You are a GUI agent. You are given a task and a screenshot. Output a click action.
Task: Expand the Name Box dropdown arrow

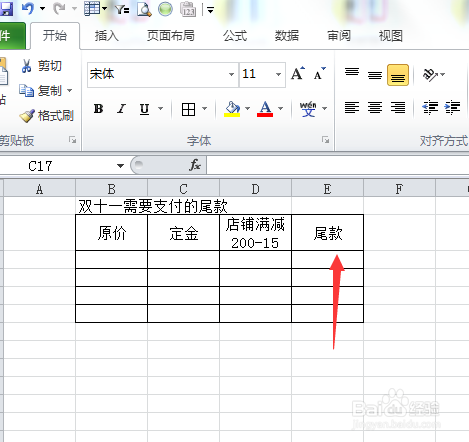(x=120, y=166)
